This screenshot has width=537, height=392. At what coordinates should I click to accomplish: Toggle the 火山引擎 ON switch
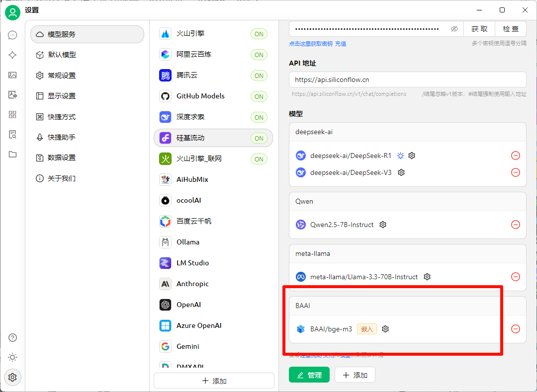pos(259,34)
